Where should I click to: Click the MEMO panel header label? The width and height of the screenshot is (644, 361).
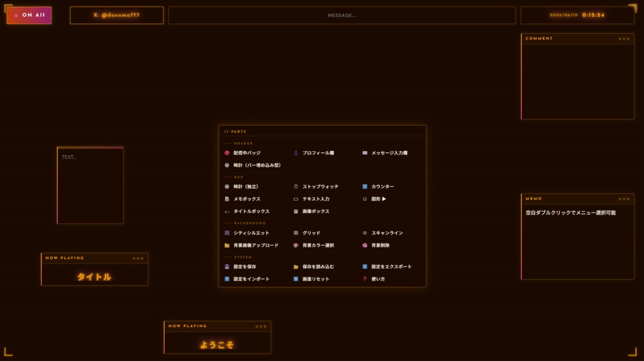tap(533, 198)
